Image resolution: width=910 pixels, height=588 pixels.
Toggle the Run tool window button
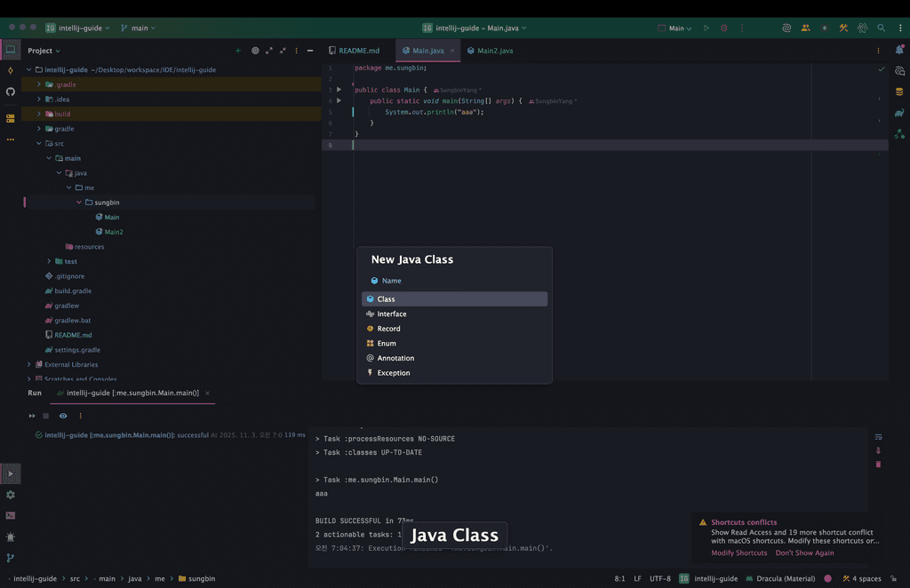click(11, 474)
